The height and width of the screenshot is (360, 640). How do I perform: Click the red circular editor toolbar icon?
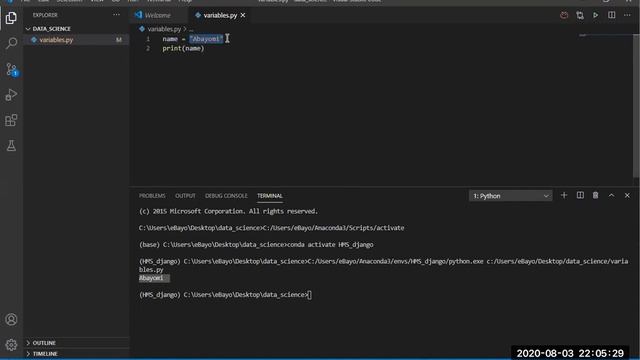(x=564, y=15)
